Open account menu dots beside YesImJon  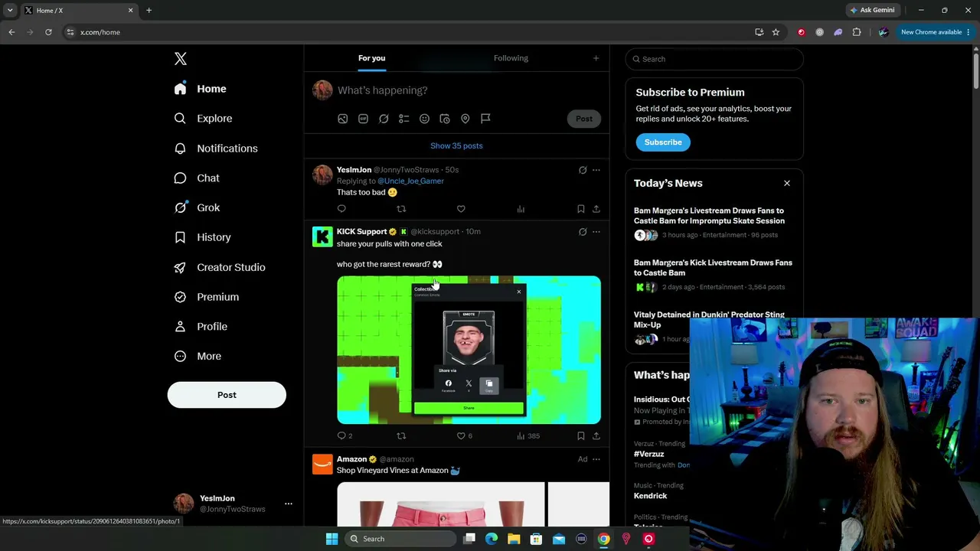(x=289, y=504)
